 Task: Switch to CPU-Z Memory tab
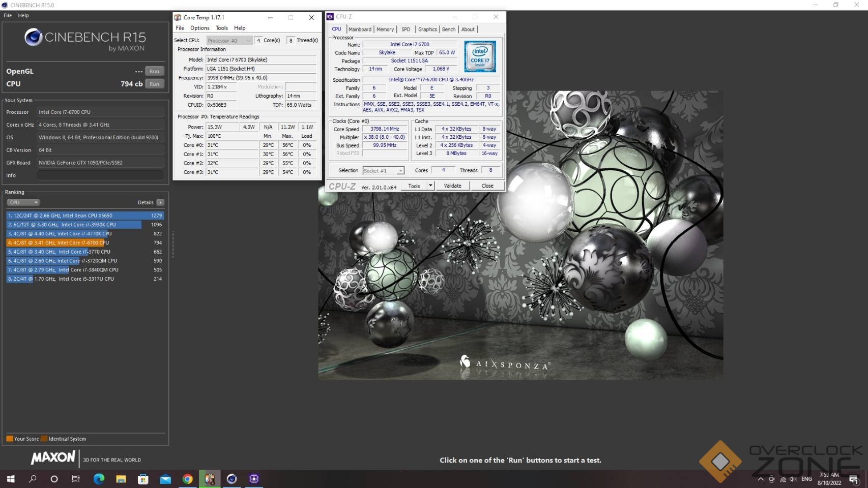(x=385, y=29)
